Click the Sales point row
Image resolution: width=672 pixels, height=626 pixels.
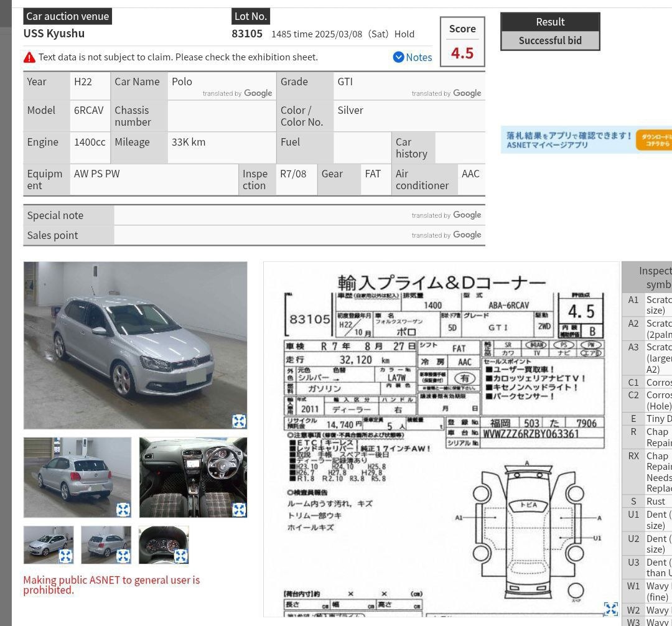254,235
